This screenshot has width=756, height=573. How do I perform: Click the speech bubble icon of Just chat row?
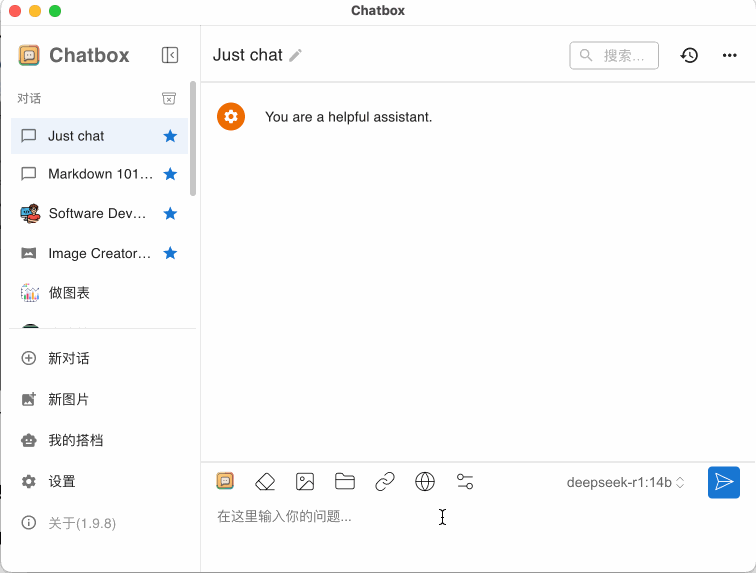coord(28,136)
